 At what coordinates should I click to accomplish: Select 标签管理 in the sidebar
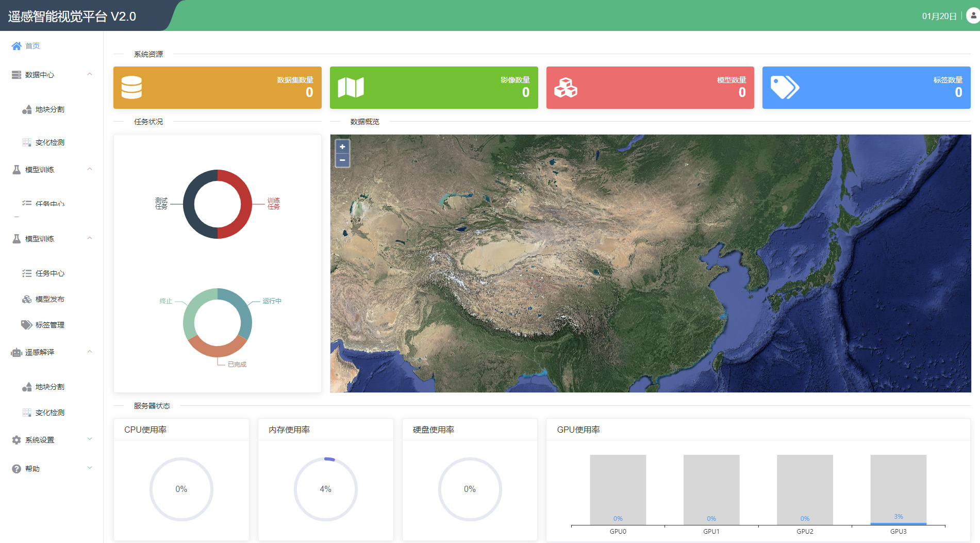pos(50,325)
